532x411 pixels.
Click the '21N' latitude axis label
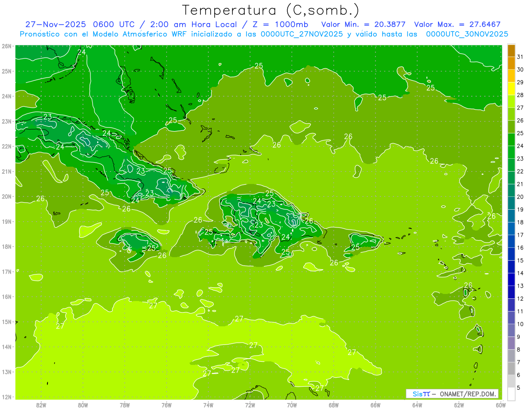coord(6,171)
